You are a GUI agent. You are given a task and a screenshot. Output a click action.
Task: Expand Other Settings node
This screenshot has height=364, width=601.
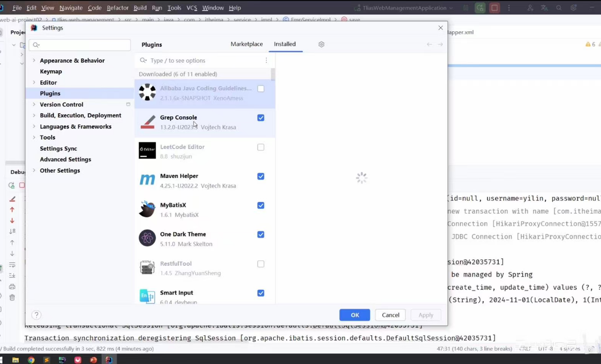point(34,171)
